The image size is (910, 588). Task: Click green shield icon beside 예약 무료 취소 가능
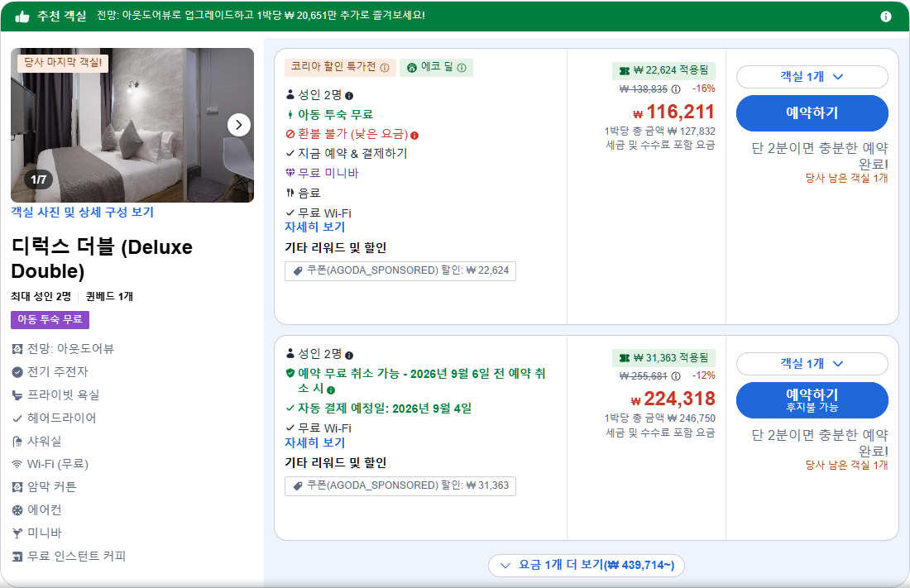pyautogui.click(x=290, y=373)
